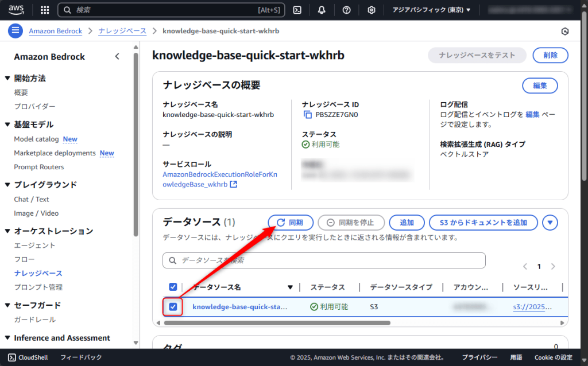Image resolution: width=588 pixels, height=366 pixels.
Task: Collapse the オーケストレーション section
Action: (x=7, y=231)
